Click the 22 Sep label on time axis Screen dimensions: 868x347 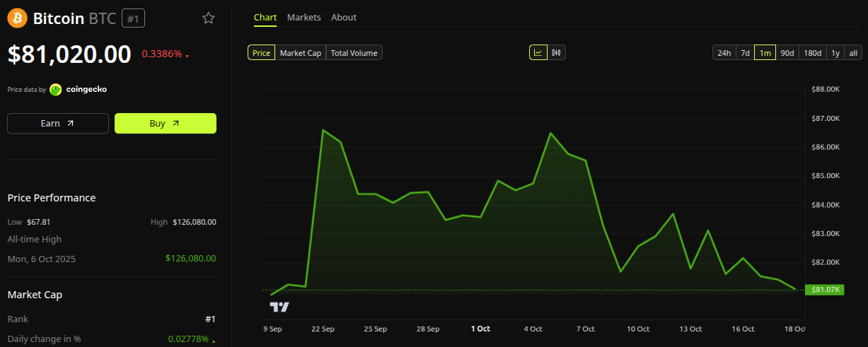(x=323, y=329)
